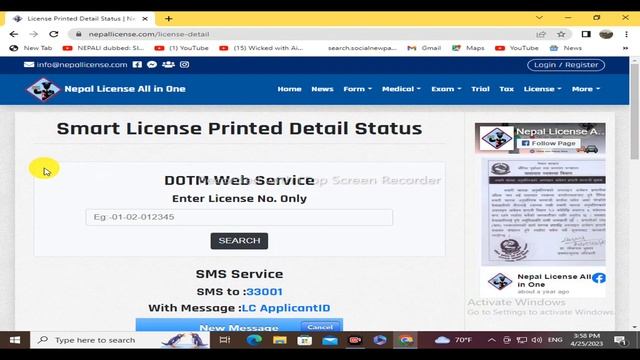Open the Trial menu item
Viewport: 640px width, 360px height.
pos(480,89)
